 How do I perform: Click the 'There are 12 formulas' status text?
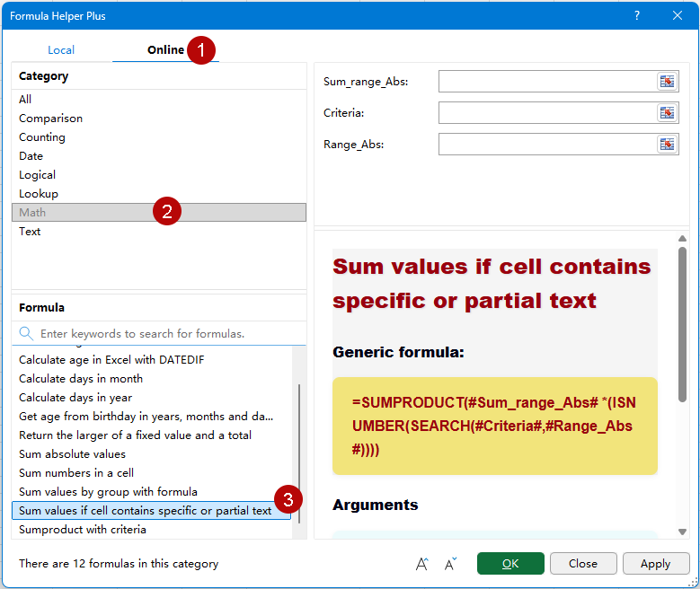click(119, 564)
